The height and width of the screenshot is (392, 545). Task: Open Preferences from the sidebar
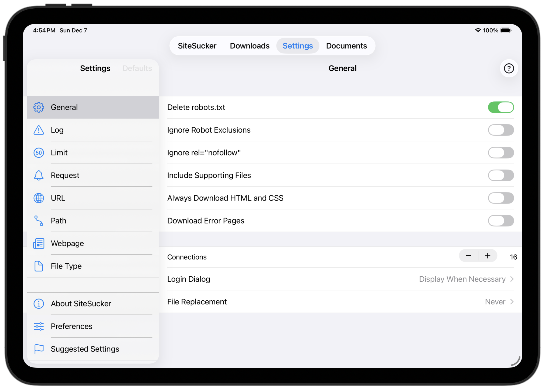coord(93,326)
